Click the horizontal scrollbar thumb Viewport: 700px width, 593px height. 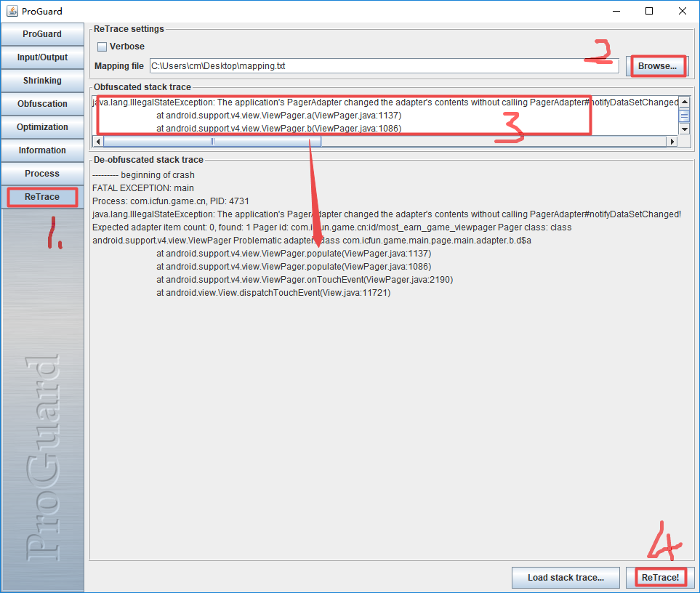coord(212,142)
